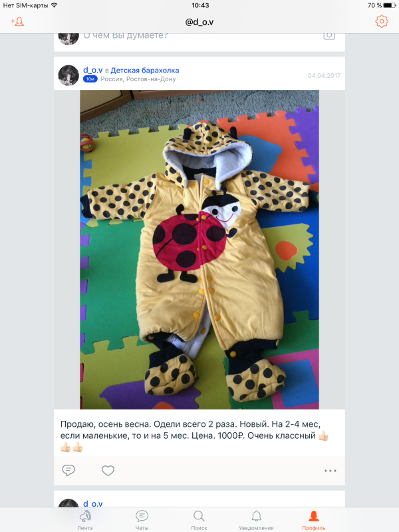The width and height of the screenshot is (399, 532).
Task: Tap the 04.04.2017 post date
Action: (x=324, y=76)
